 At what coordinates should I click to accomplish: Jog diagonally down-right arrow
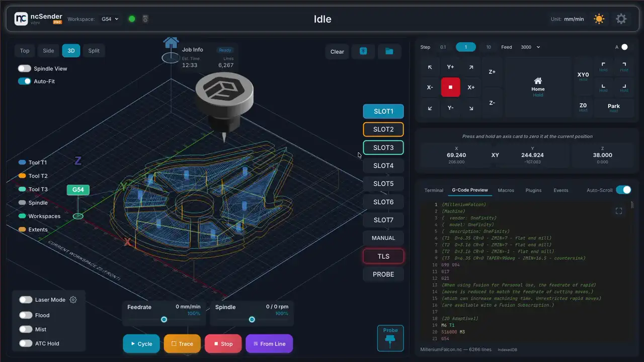tap(471, 108)
